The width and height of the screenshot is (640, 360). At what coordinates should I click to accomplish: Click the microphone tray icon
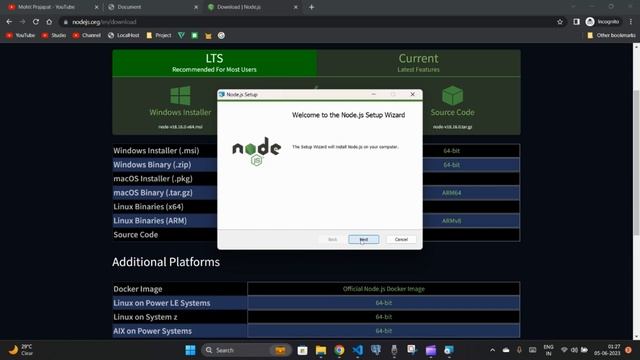click(519, 350)
